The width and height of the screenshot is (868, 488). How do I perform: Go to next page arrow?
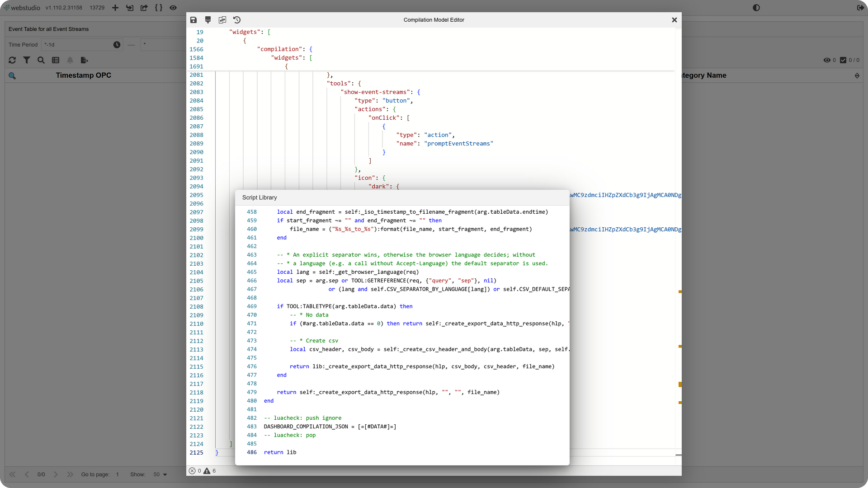point(56,474)
